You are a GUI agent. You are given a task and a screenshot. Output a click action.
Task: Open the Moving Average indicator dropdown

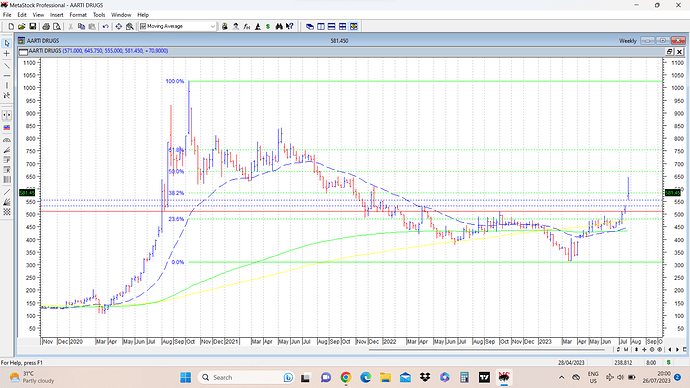point(178,26)
